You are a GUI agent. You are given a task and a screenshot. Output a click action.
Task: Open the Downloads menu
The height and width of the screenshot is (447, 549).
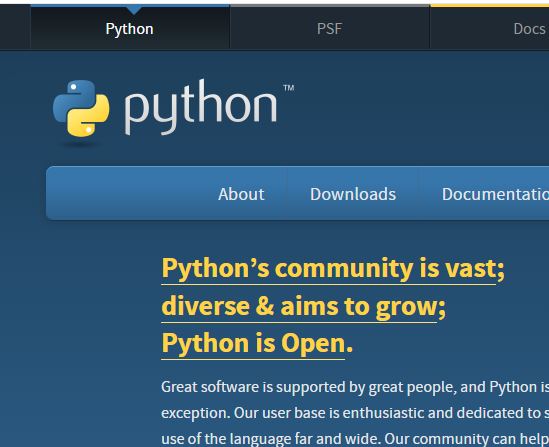[x=353, y=194]
